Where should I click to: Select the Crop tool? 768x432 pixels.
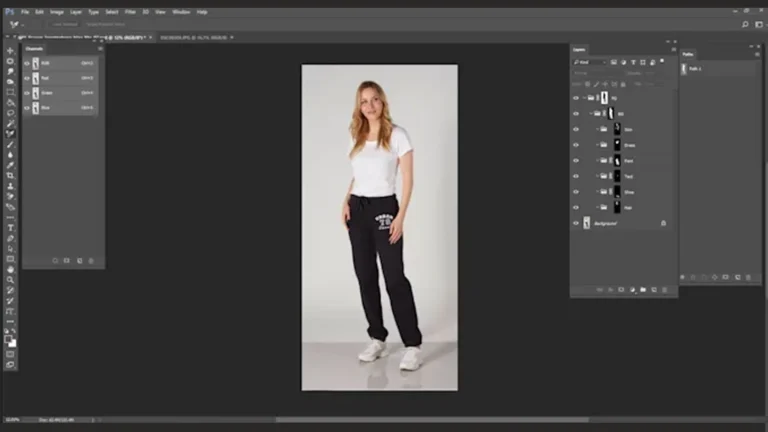[10, 93]
